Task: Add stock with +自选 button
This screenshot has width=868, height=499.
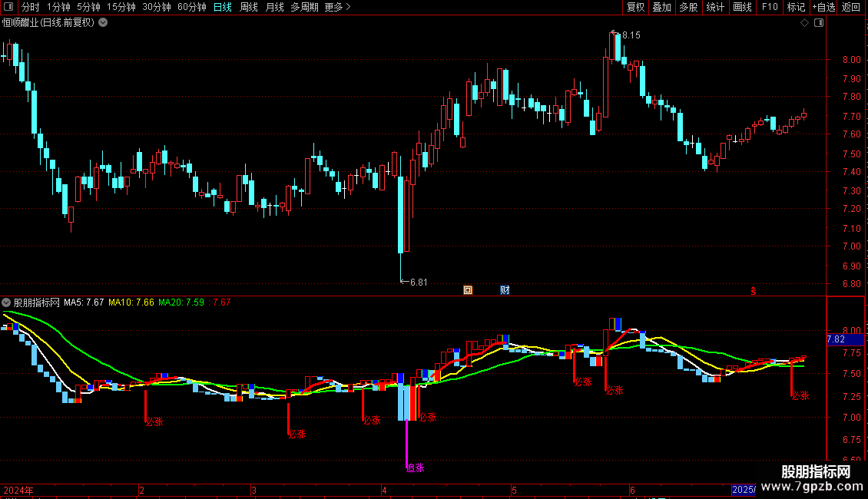Action: 823,7
